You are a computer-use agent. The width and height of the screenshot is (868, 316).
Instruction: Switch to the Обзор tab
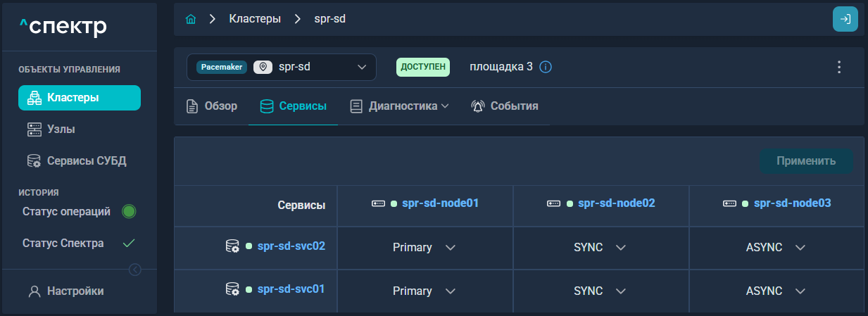(211, 106)
